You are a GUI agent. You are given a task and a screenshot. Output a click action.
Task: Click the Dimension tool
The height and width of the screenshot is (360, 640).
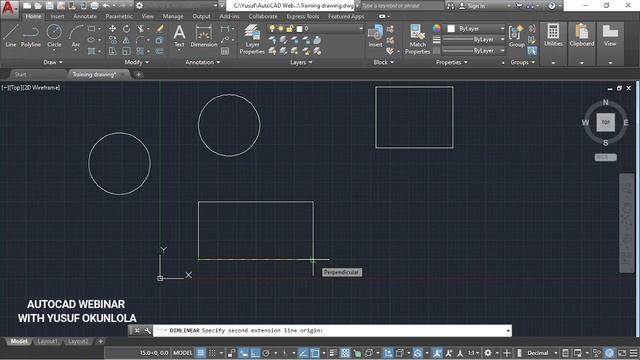(x=204, y=36)
